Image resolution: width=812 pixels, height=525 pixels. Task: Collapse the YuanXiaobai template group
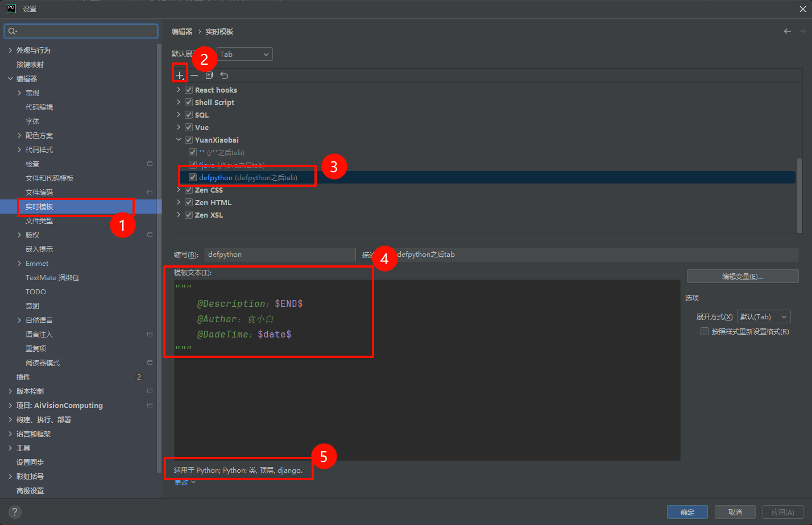179,140
